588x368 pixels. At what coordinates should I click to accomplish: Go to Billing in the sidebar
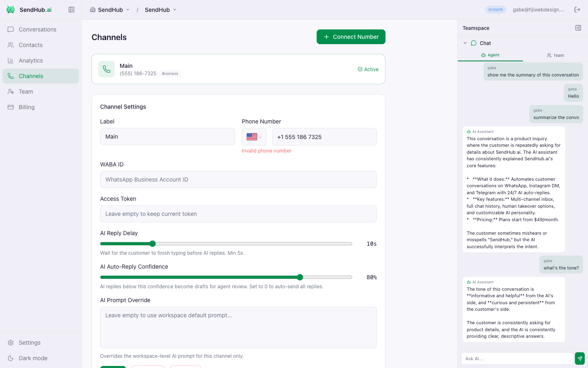pos(41,107)
